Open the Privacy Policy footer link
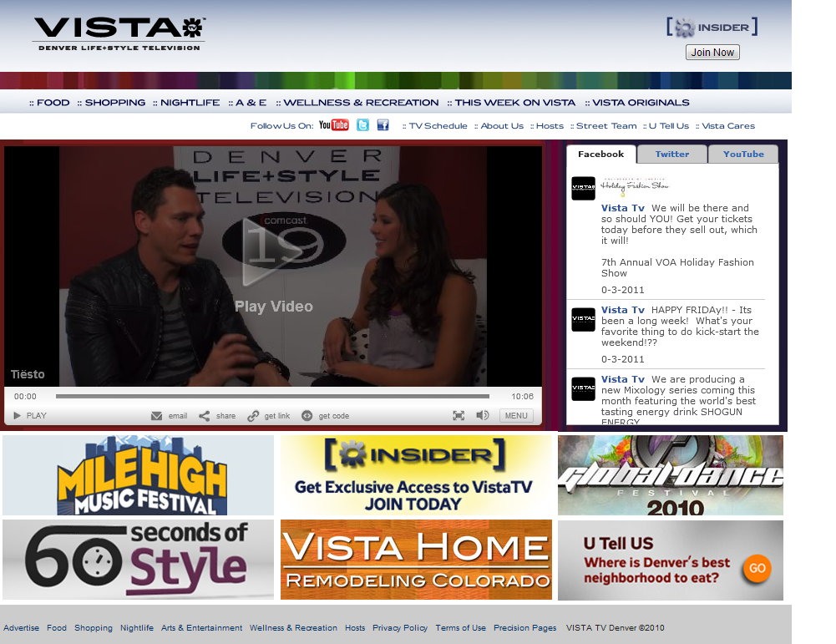Viewport: 836px width, 644px height. (400, 627)
